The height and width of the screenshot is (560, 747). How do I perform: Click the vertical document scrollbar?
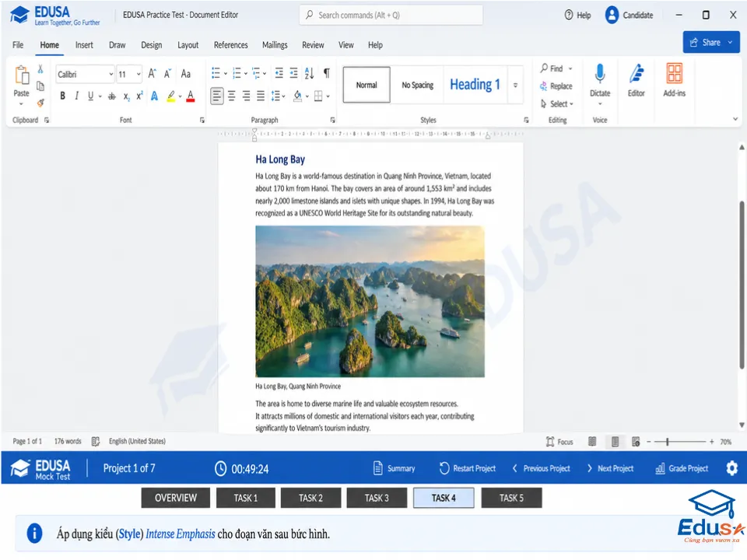tap(742, 285)
